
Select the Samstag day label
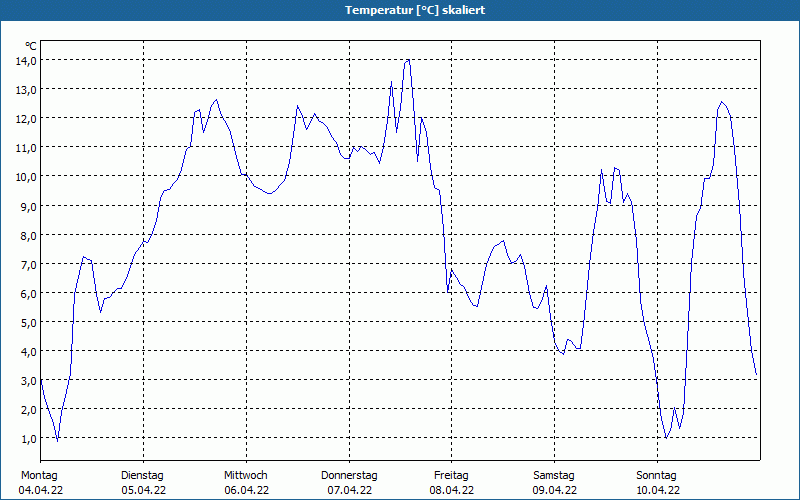(x=554, y=475)
